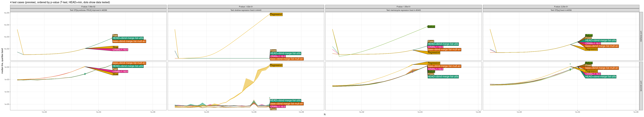Click the x-axis title 'N'
This screenshot has width=644, height=117.
pyautogui.click(x=324, y=115)
